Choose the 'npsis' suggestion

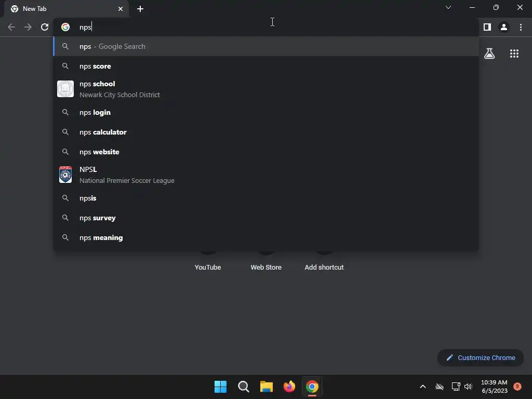click(266, 198)
